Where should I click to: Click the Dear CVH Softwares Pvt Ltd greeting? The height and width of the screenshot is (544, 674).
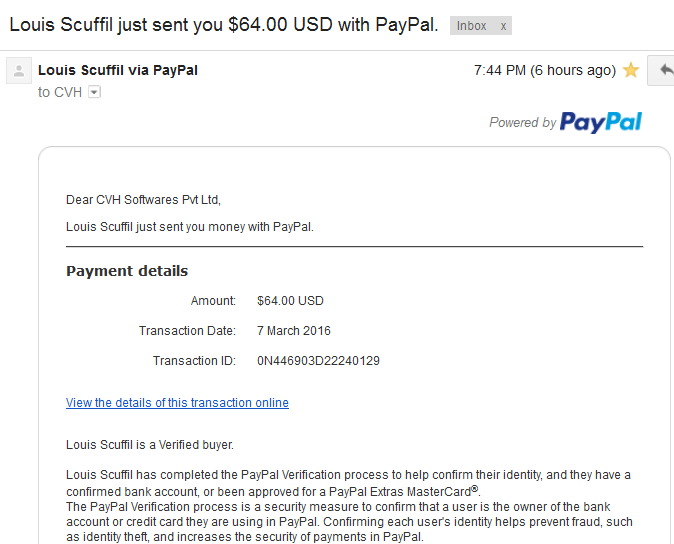coord(143,200)
